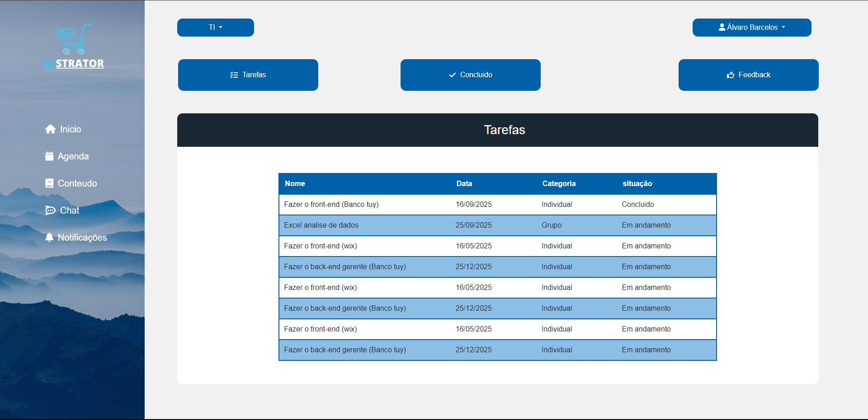Click the list icon on Tarefas button

234,75
